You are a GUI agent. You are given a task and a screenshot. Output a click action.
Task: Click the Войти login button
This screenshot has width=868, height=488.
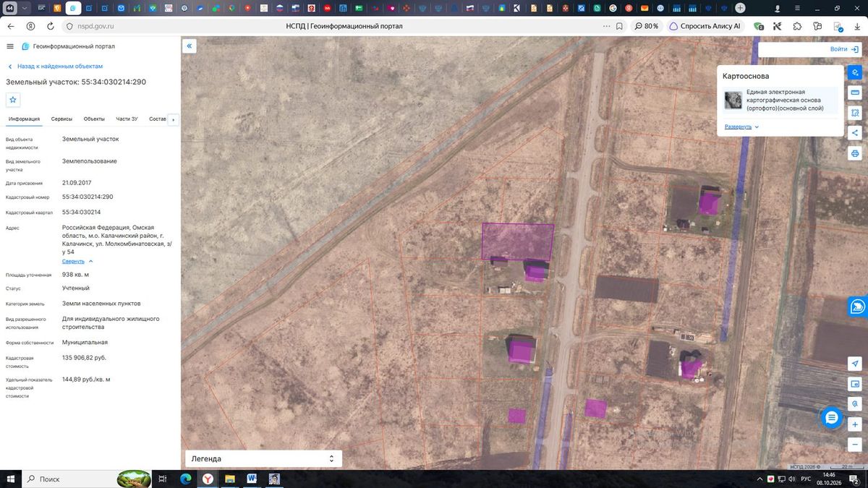tap(843, 49)
